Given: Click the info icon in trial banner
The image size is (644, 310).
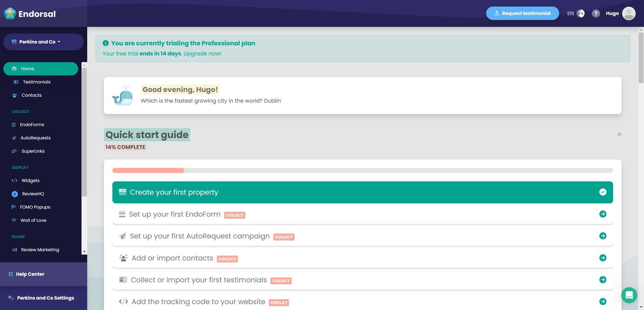Looking at the screenshot, I should pyautogui.click(x=106, y=43).
